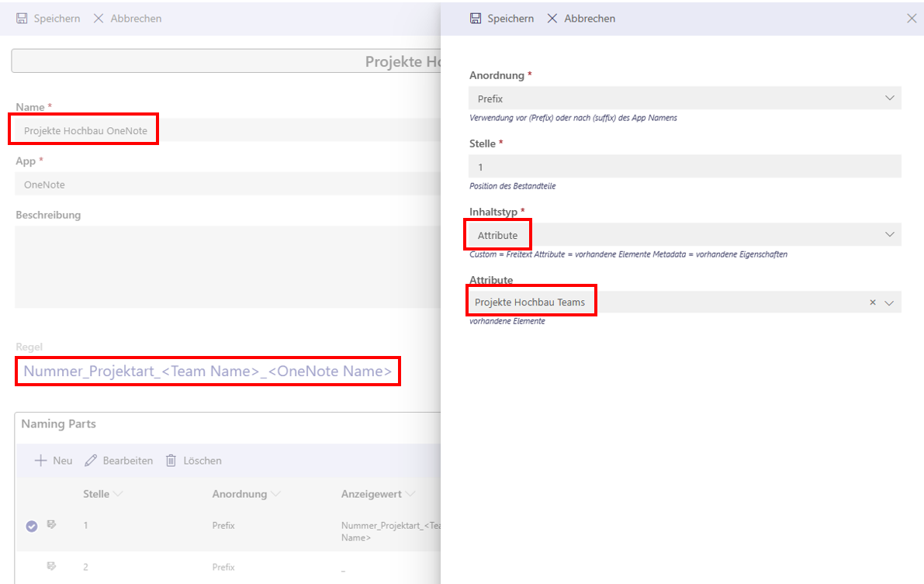Open Anordnung column header menu

tap(275, 494)
